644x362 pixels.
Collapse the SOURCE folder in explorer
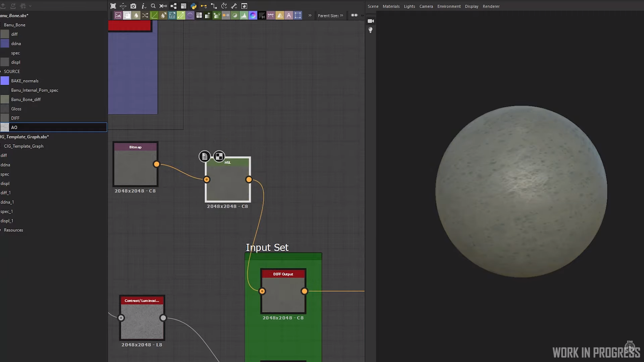1,71
